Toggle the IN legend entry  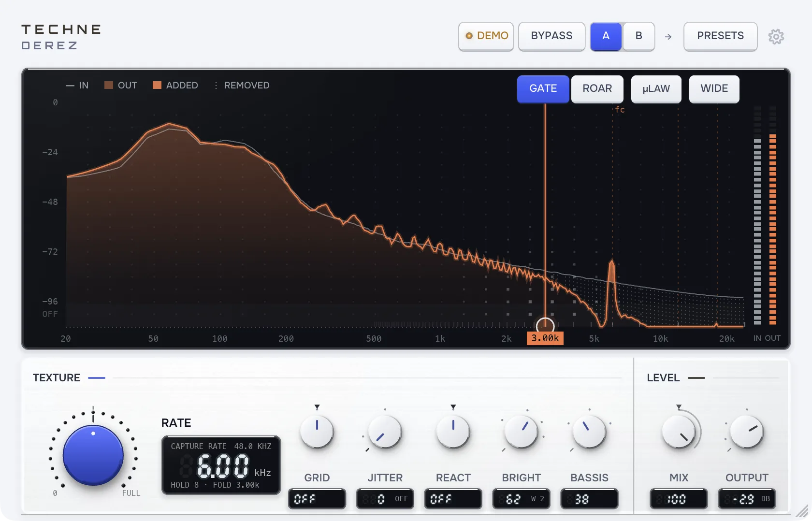[77, 86]
